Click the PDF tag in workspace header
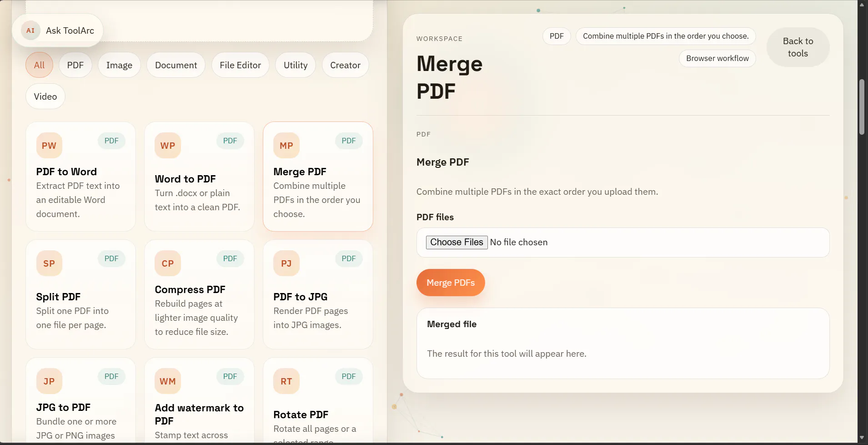This screenshot has height=445, width=868. click(557, 36)
